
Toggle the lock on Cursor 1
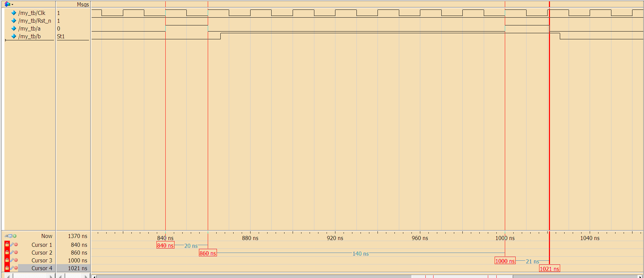pos(7,244)
